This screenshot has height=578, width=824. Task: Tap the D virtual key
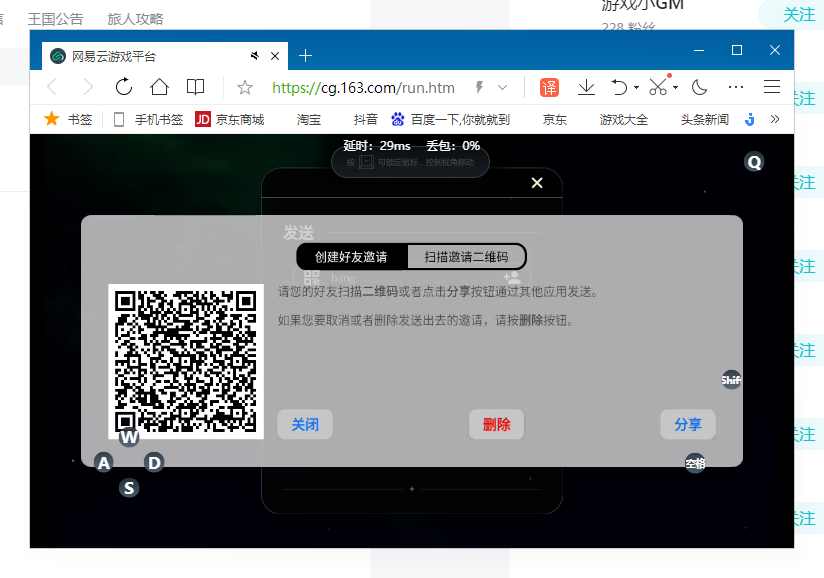[154, 462]
